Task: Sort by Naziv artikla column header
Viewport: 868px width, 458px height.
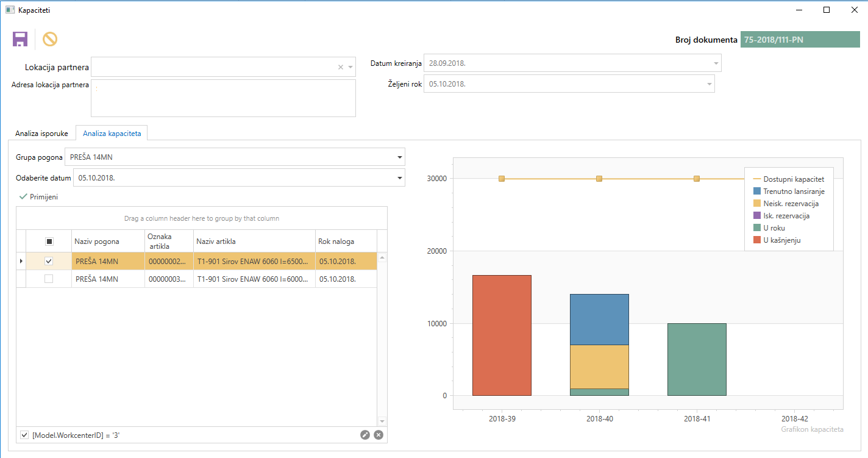Action: pyautogui.click(x=254, y=242)
